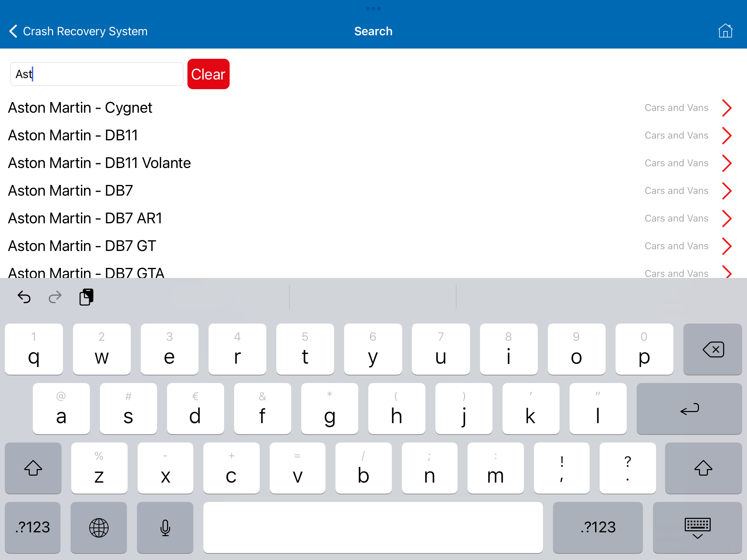Tap the q key
Image resolution: width=747 pixels, height=560 pixels.
tap(34, 349)
